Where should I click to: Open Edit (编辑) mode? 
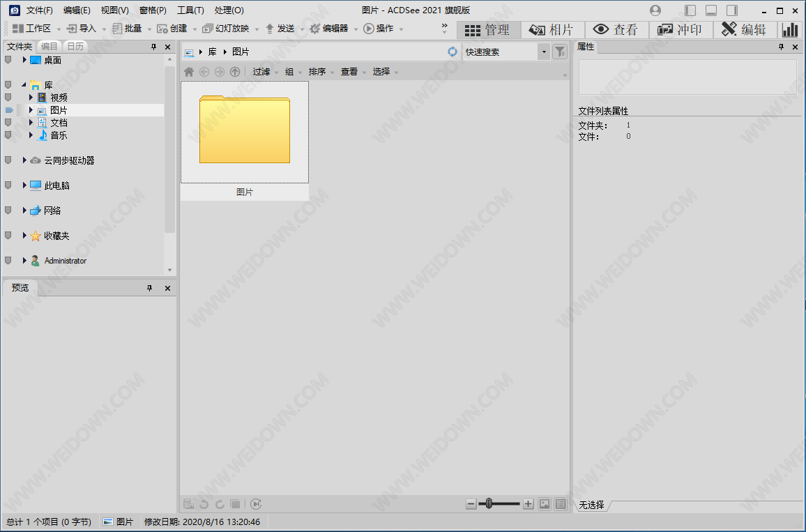[745, 30]
